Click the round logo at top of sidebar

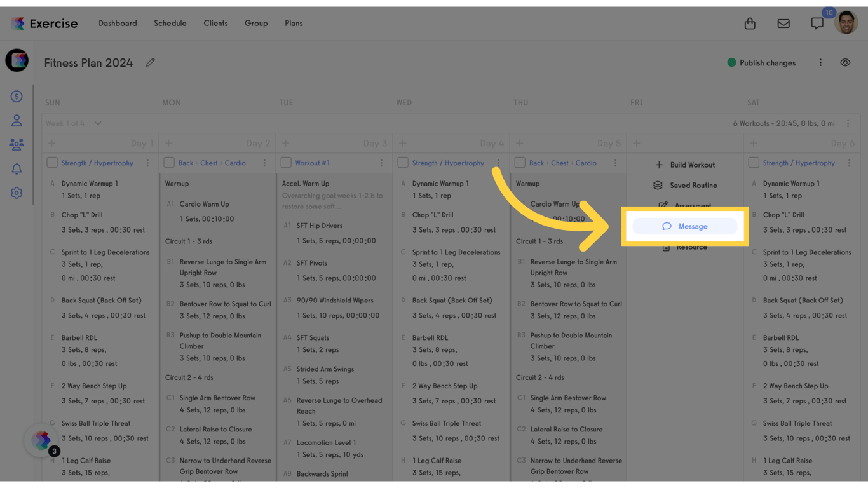17,60
